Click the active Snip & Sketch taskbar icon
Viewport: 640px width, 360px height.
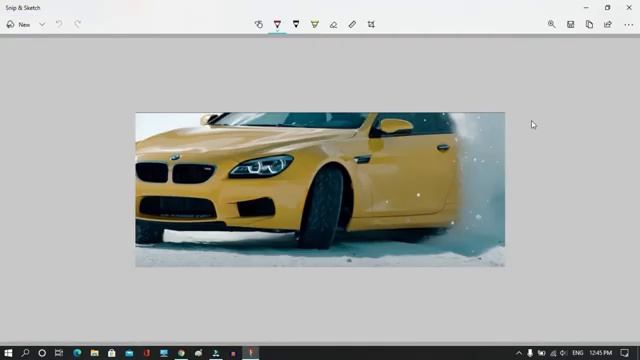pos(251,353)
